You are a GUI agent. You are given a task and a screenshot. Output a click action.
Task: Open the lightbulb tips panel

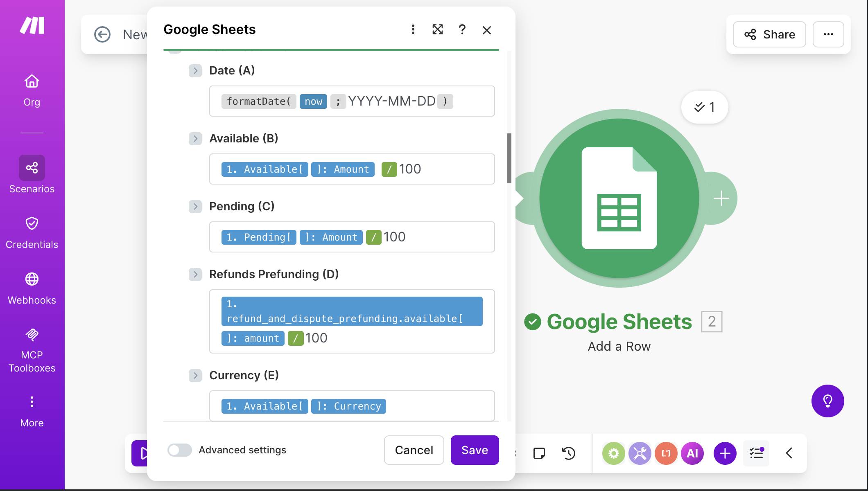pyautogui.click(x=828, y=401)
